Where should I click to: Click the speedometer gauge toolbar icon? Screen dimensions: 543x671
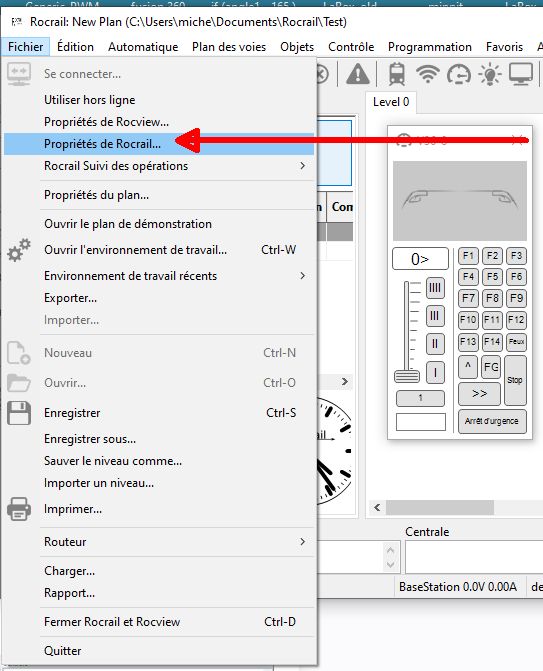(x=459, y=75)
